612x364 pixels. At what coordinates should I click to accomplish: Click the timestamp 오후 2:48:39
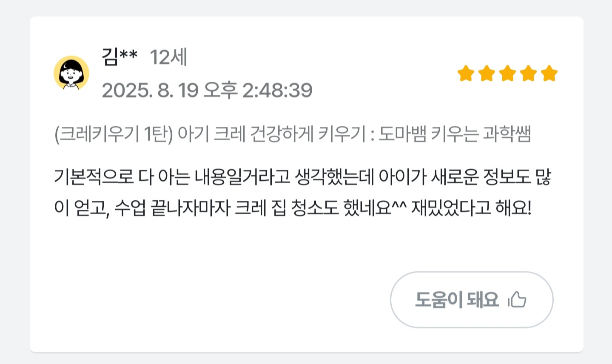(x=258, y=90)
